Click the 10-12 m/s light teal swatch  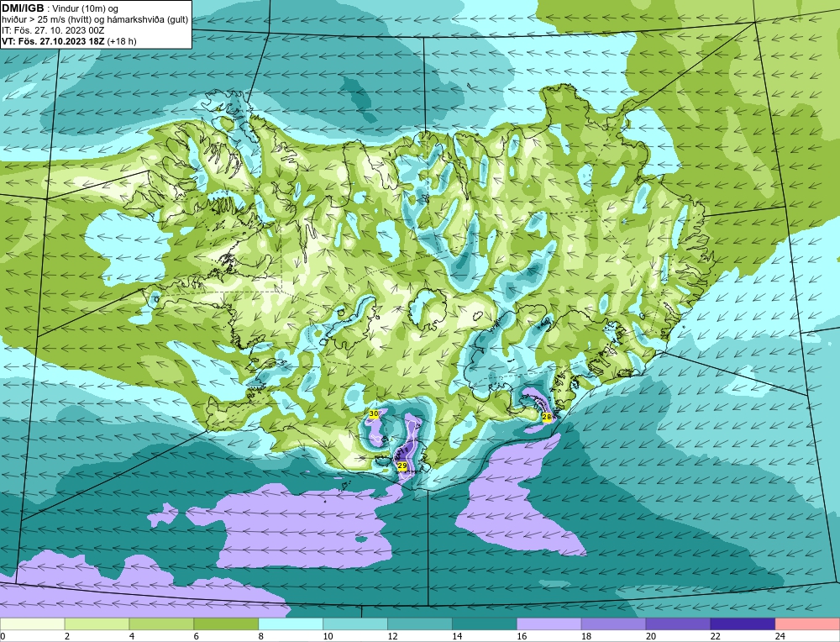355,624
